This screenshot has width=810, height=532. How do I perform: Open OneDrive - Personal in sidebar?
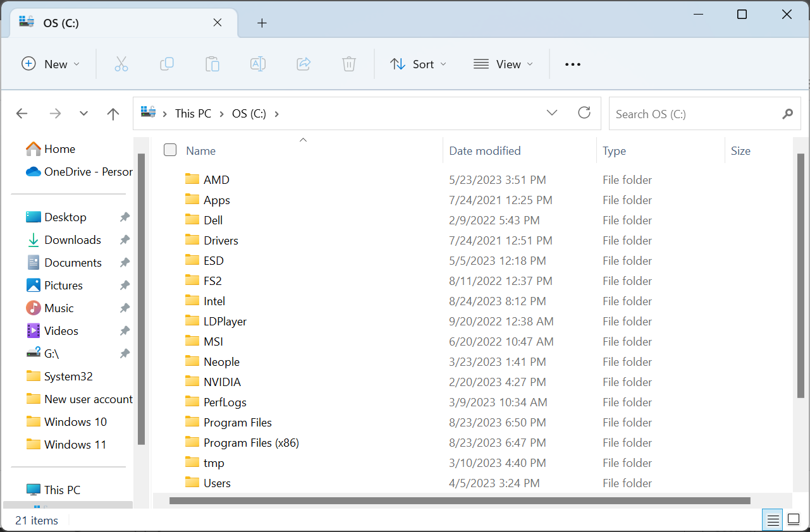tap(79, 171)
